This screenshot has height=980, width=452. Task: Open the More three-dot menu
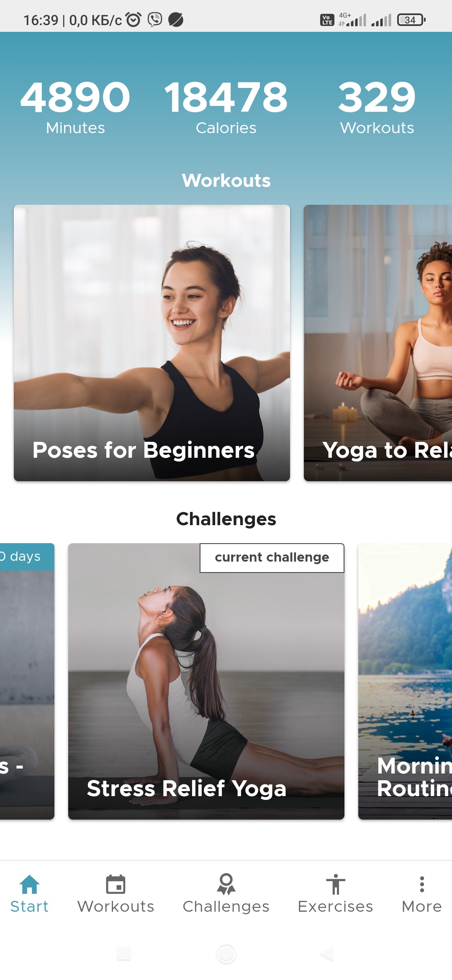coord(422,884)
